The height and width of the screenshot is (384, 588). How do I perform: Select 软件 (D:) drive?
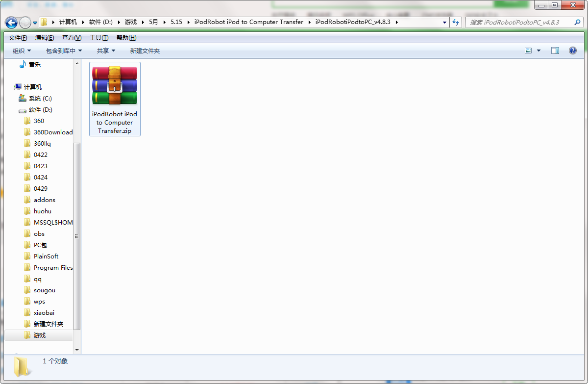[40, 109]
